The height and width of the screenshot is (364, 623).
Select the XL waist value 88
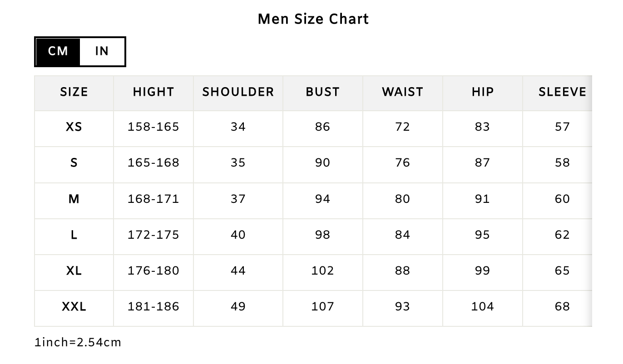pos(402,271)
